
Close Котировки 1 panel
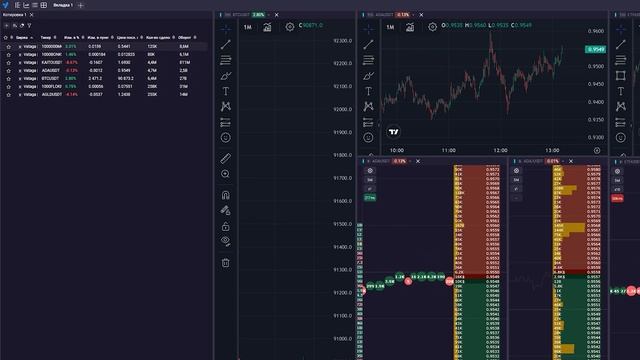(31, 15)
